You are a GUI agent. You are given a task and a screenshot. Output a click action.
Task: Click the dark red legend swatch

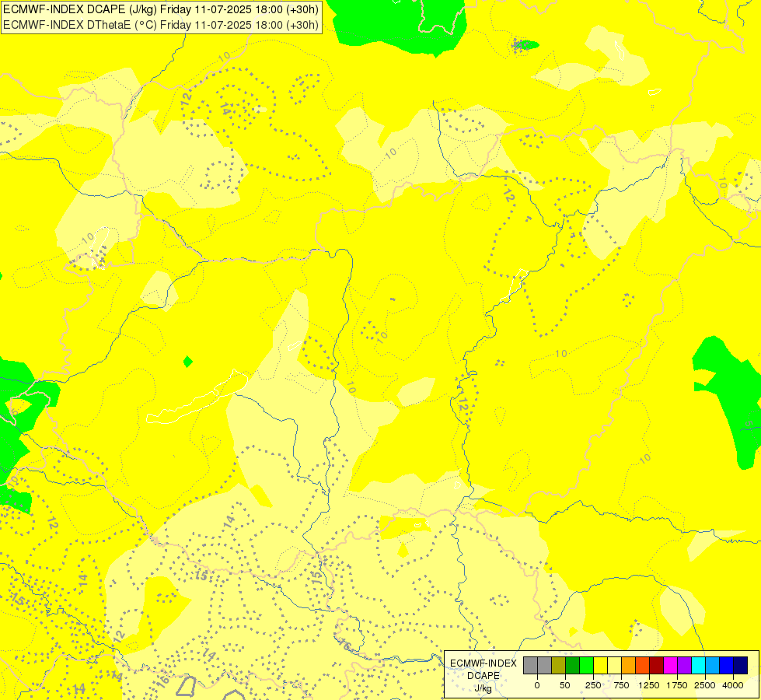pyautogui.click(x=657, y=665)
